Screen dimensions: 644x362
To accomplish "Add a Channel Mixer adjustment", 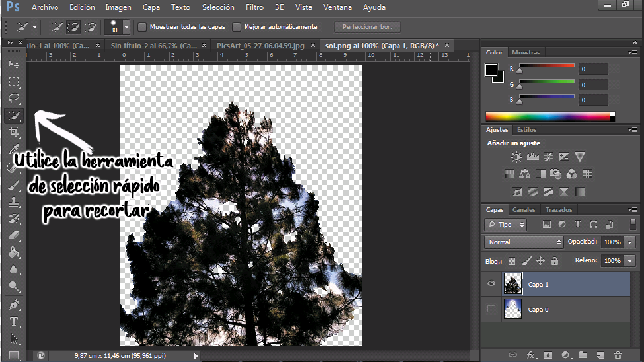I will pyautogui.click(x=572, y=174).
